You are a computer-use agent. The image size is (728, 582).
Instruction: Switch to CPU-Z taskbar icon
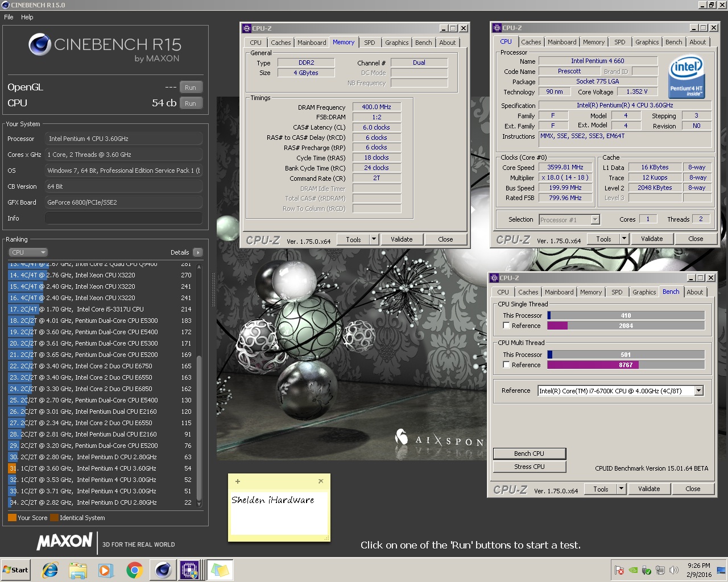[190, 570]
